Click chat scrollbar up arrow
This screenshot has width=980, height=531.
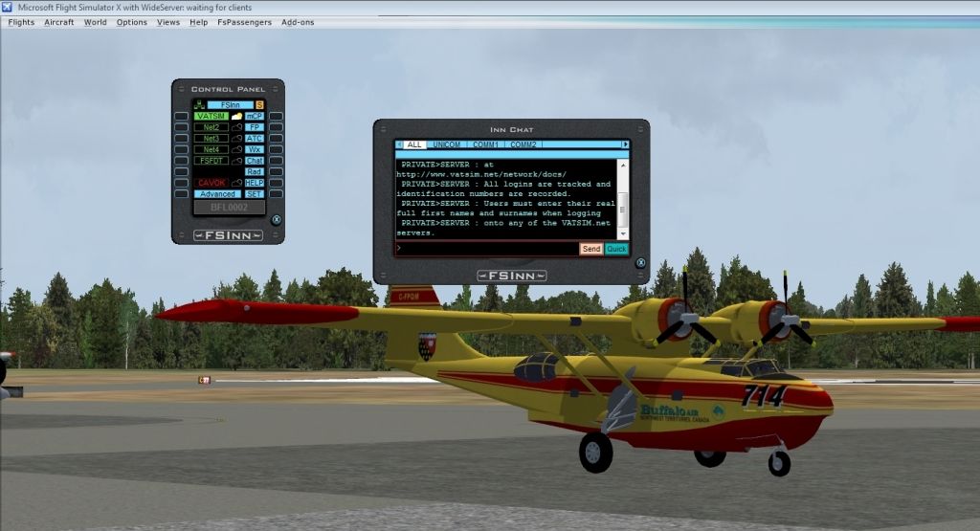point(622,165)
